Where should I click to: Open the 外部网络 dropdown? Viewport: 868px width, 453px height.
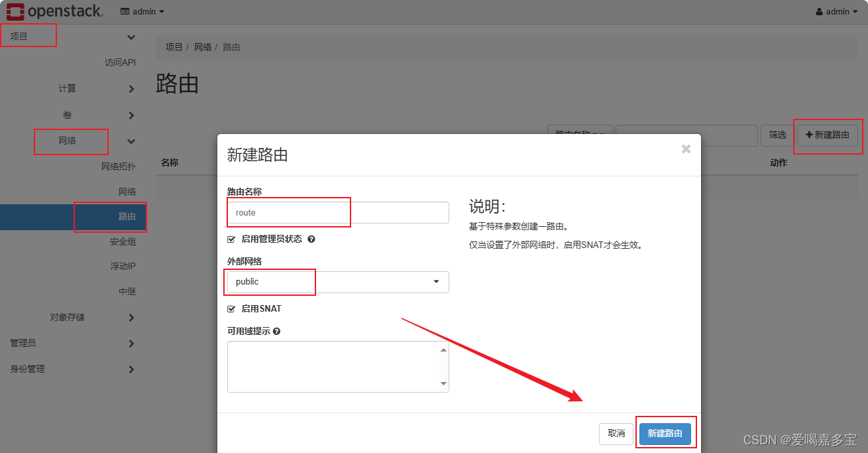pyautogui.click(x=338, y=282)
